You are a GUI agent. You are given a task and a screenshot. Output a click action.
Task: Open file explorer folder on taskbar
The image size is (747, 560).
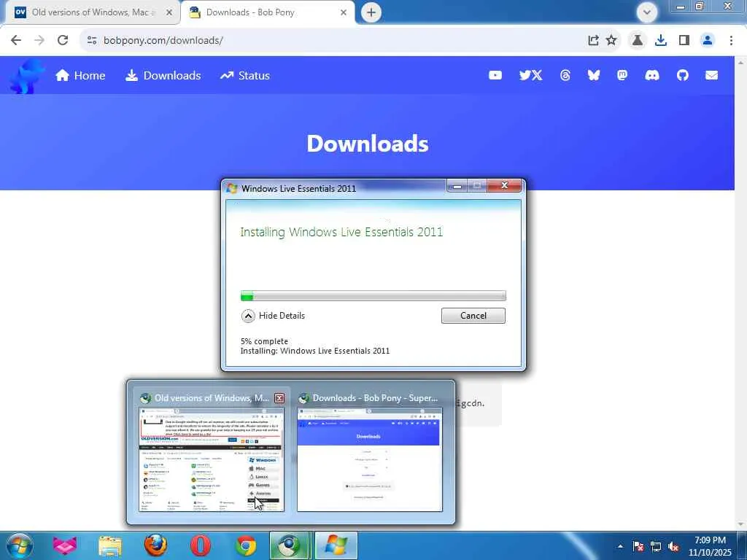tap(110, 545)
